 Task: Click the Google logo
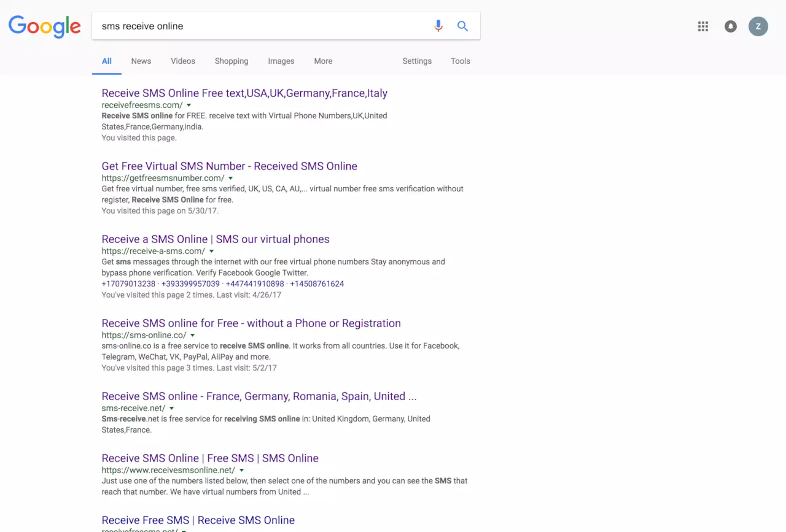[x=44, y=28]
